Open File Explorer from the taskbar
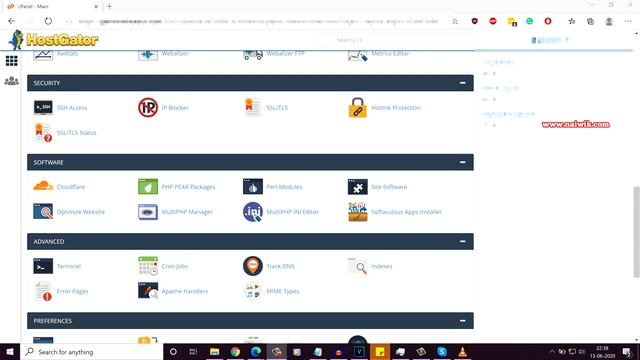640x360 pixels. pyautogui.click(x=214, y=351)
